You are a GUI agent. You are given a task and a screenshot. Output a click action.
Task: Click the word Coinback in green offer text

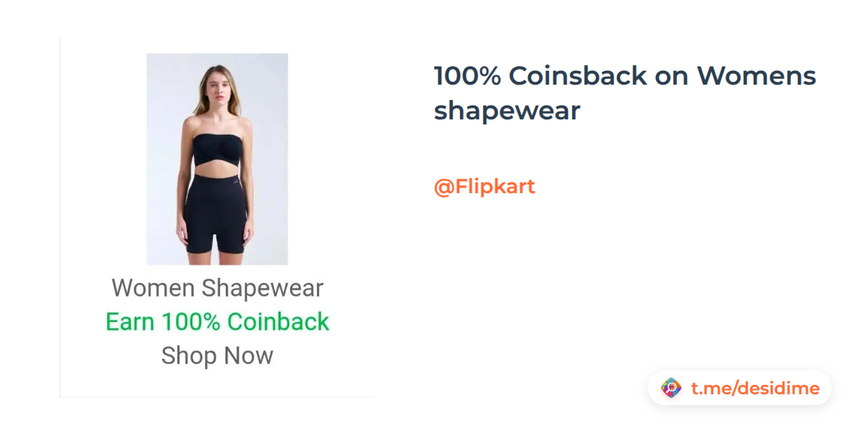278,322
